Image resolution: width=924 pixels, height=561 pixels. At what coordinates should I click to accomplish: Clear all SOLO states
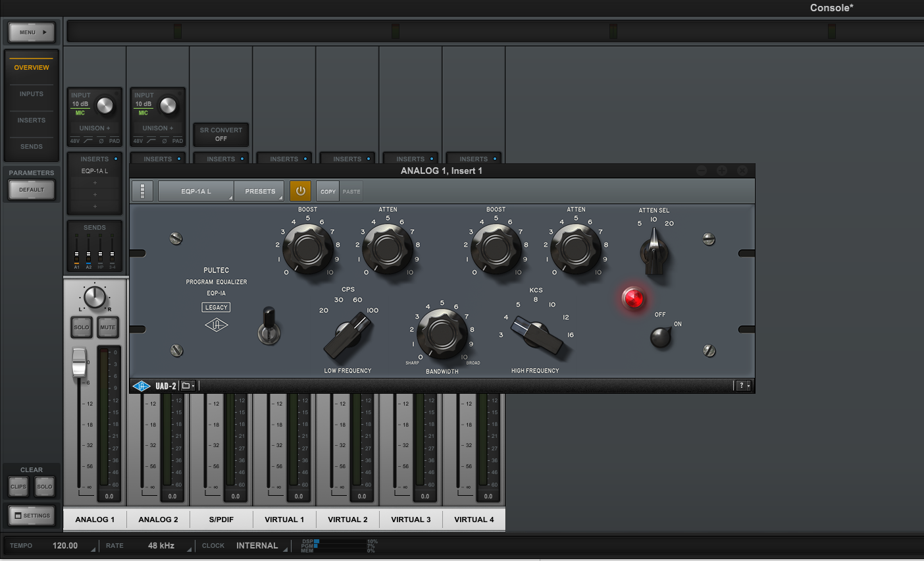pyautogui.click(x=45, y=487)
